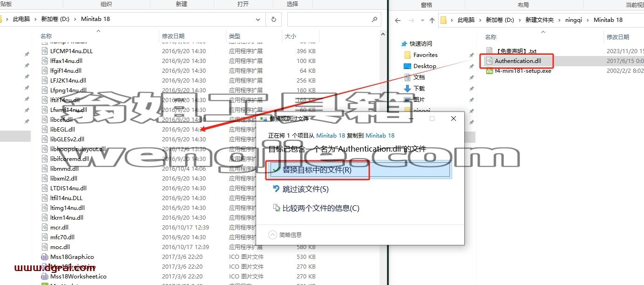This screenshot has height=285, width=644.
Task: Go up one folder in right window
Action: pos(432,20)
